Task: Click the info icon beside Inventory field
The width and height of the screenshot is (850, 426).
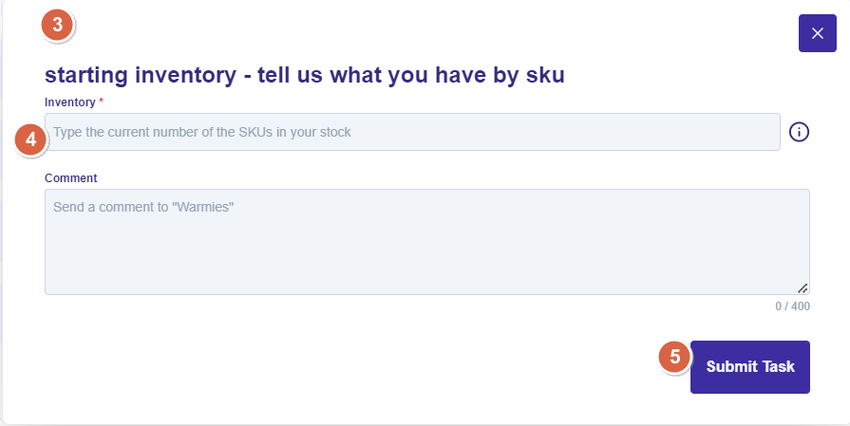Action: coord(799,132)
